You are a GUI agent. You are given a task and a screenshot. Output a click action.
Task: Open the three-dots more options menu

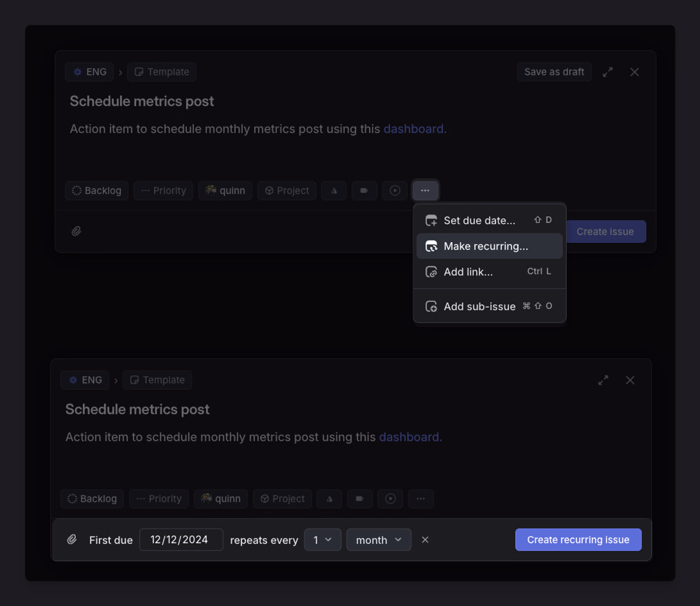425,190
